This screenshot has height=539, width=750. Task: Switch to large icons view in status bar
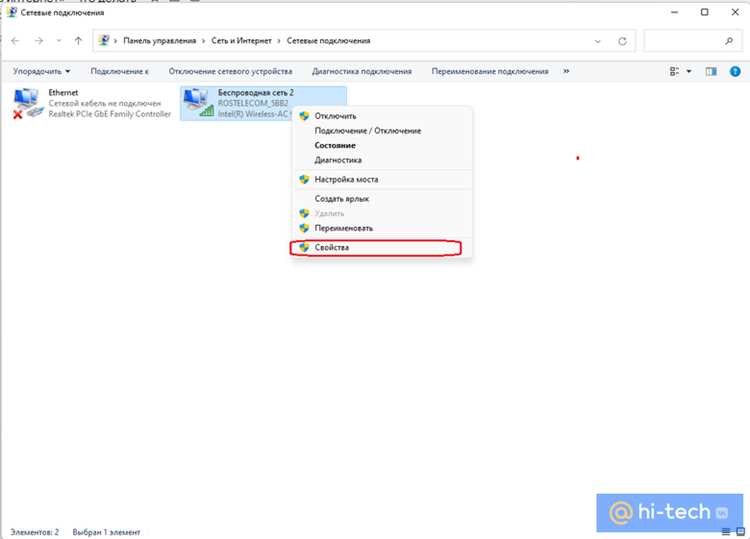740,531
